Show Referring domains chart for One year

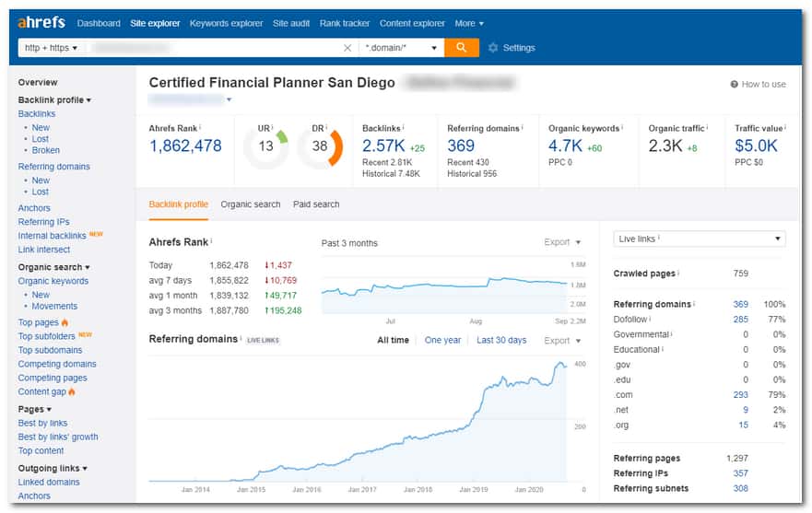pyautogui.click(x=442, y=340)
